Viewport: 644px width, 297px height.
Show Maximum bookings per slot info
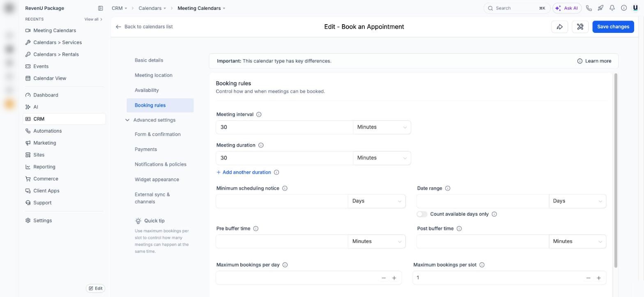tap(482, 265)
